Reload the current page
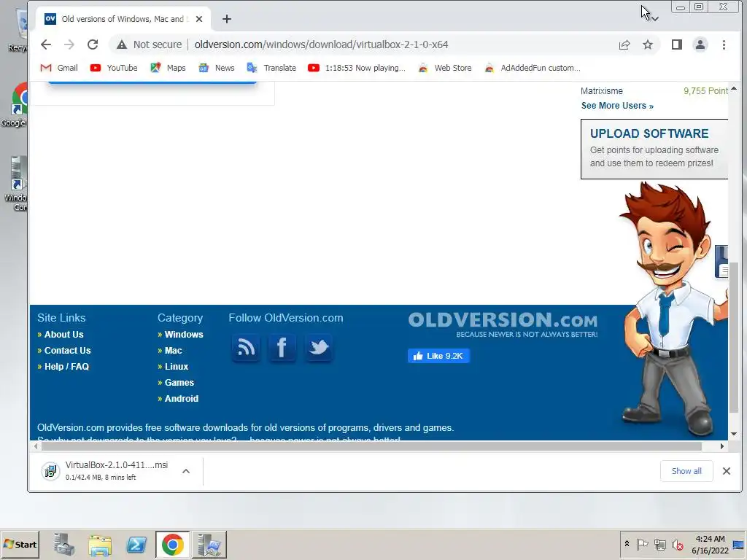This screenshot has height=560, width=747. [x=93, y=44]
